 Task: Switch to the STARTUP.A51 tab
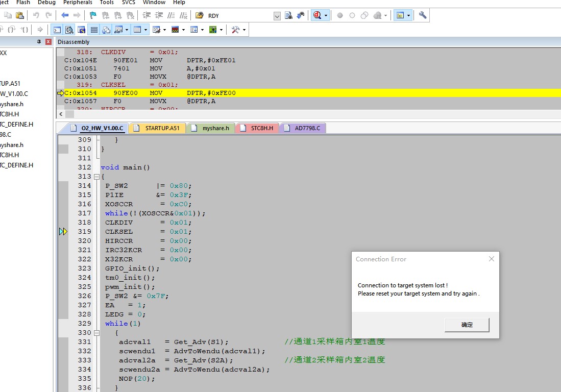point(157,128)
